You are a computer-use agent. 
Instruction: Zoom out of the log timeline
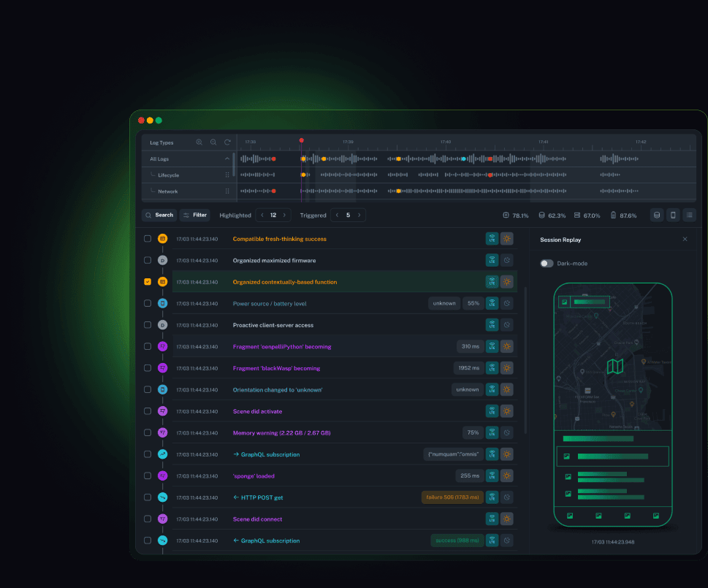pos(213,142)
